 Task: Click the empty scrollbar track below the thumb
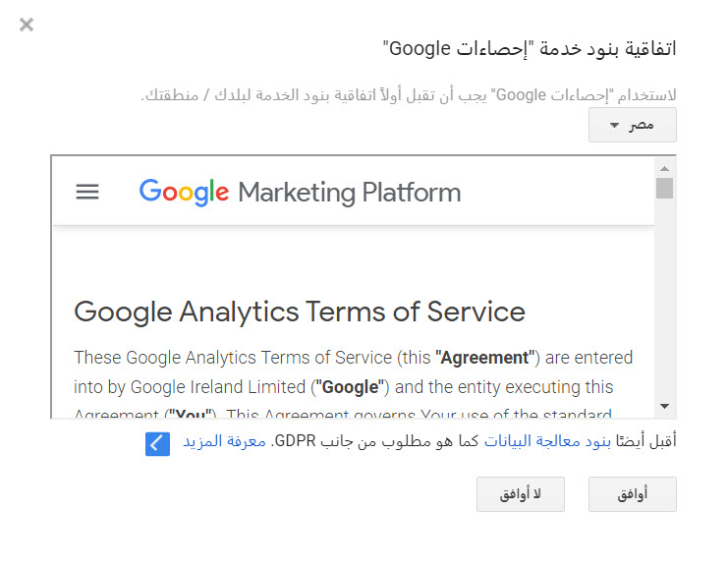665,295
